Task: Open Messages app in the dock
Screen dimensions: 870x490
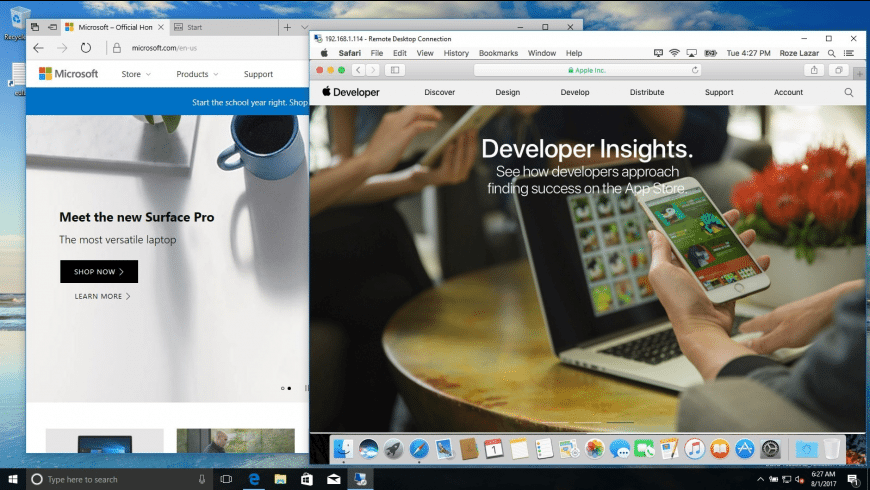Action: tap(619, 450)
